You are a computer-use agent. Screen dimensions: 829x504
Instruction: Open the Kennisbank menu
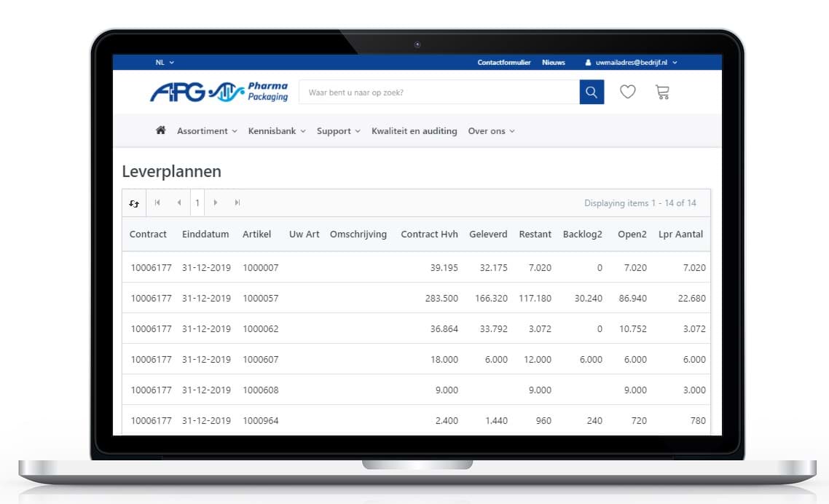pos(277,131)
